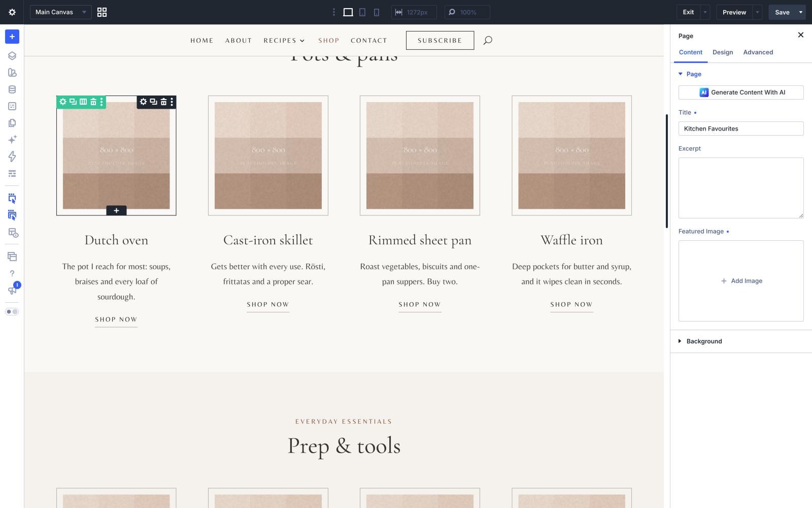Select the click interaction mode icon
Screen dimensions: 812x508
(12, 199)
